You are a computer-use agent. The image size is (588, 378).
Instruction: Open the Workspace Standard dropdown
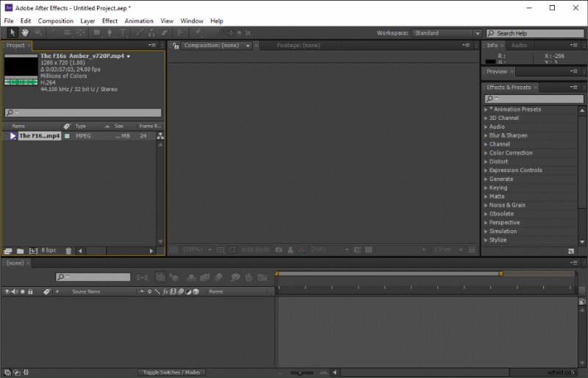(x=446, y=33)
